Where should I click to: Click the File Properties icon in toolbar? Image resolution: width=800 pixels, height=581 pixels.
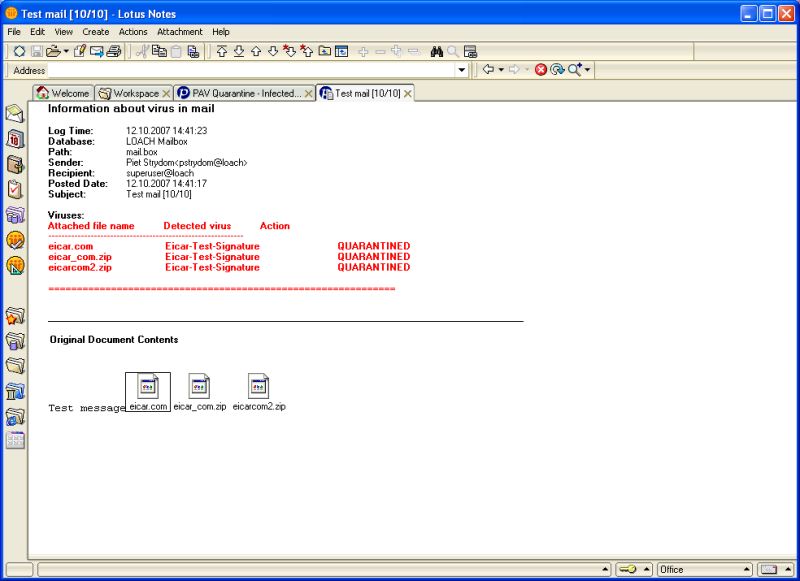(x=19, y=52)
